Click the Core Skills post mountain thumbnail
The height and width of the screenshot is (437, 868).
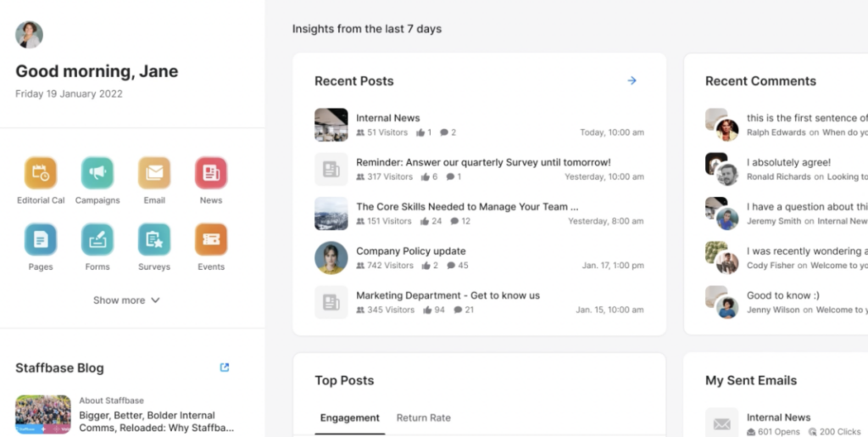331,213
